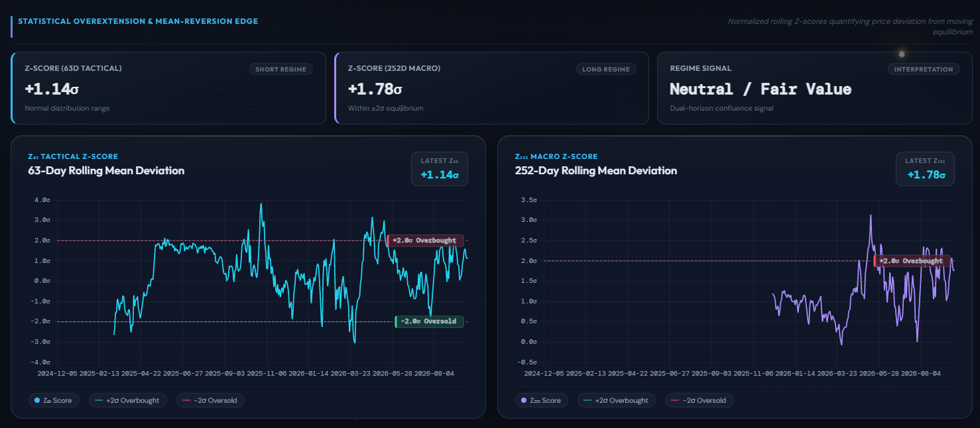Click the 3.5σ axis label in 252-Day chart
The height and width of the screenshot is (428, 980).
(x=528, y=199)
